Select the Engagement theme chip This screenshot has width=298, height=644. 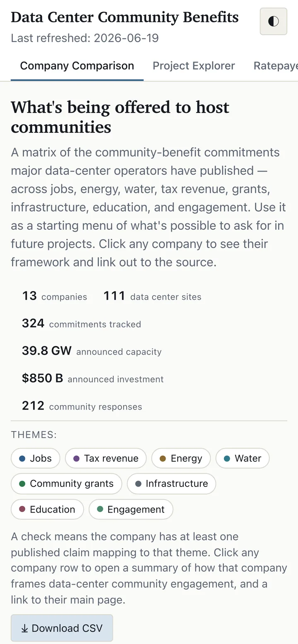(x=131, y=509)
